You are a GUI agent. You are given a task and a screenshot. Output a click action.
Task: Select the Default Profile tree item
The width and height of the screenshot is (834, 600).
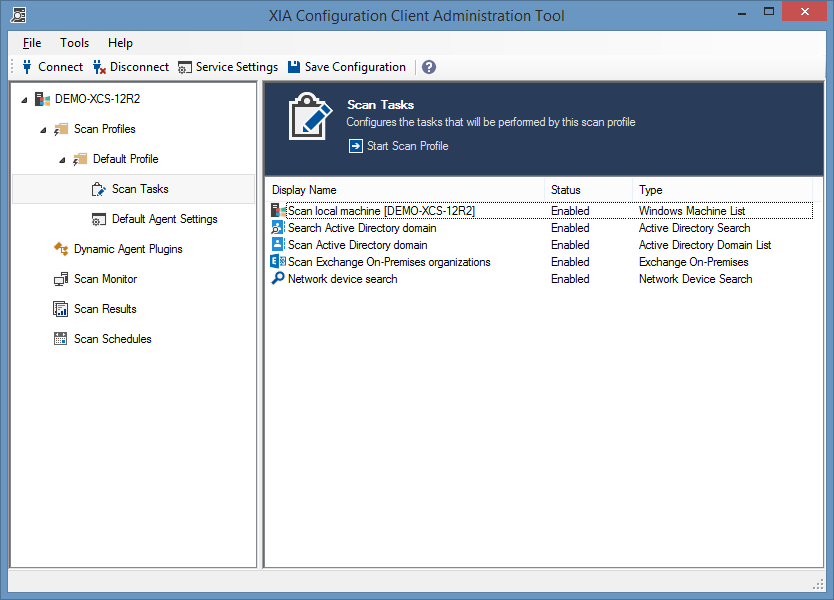click(x=126, y=159)
